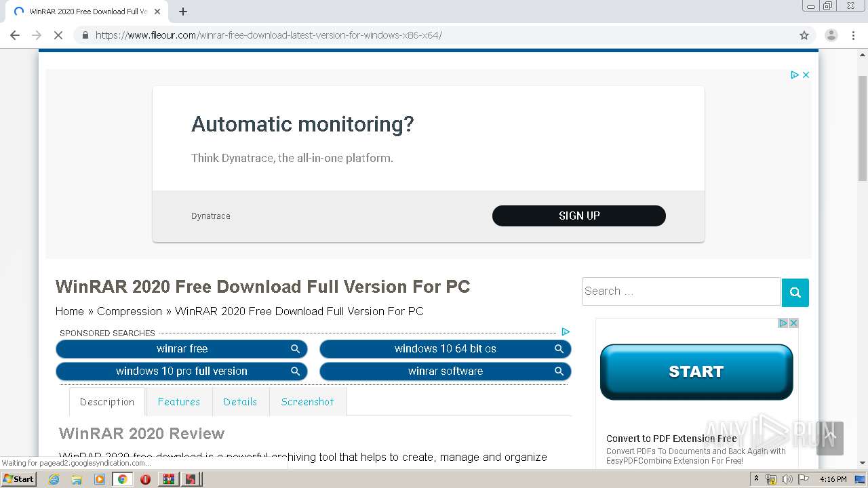Open the WinRAR taskbar button

tap(169, 479)
